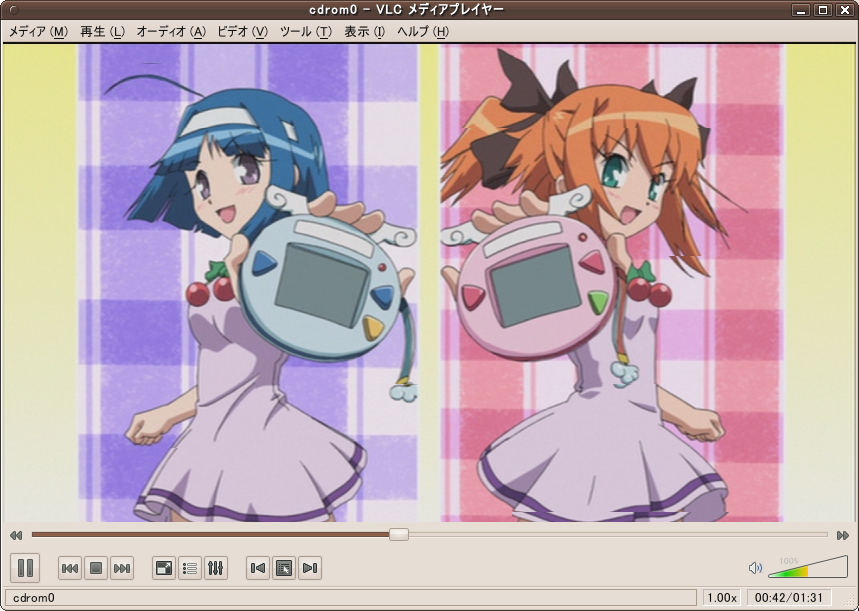859x611 pixels.
Task: Close the VLC window
Action: click(844, 10)
